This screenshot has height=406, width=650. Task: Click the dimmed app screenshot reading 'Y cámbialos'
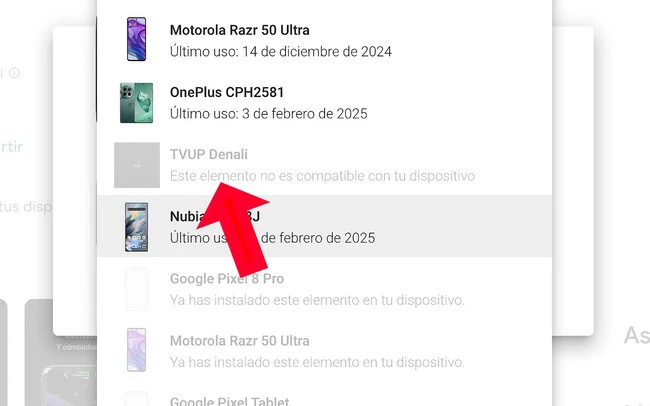[x=61, y=353]
